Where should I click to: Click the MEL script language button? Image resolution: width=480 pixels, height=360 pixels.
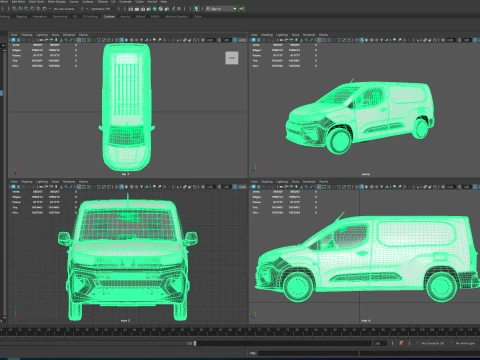tap(253, 353)
